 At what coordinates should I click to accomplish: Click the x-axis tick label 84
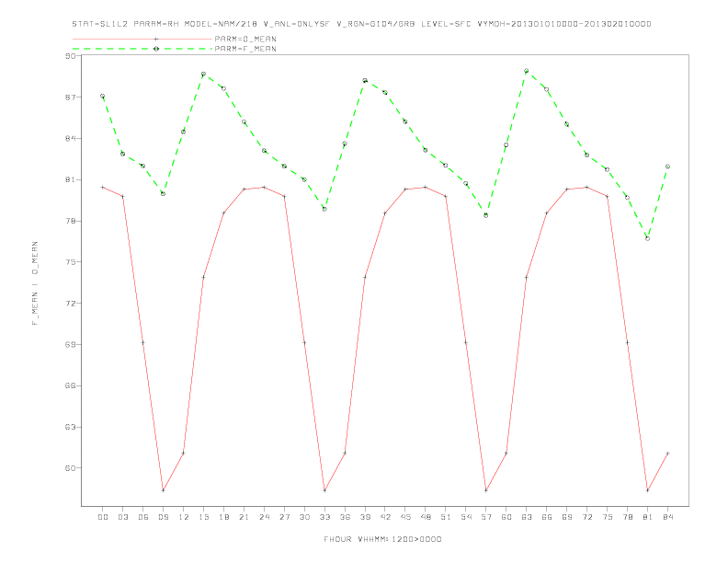667,517
